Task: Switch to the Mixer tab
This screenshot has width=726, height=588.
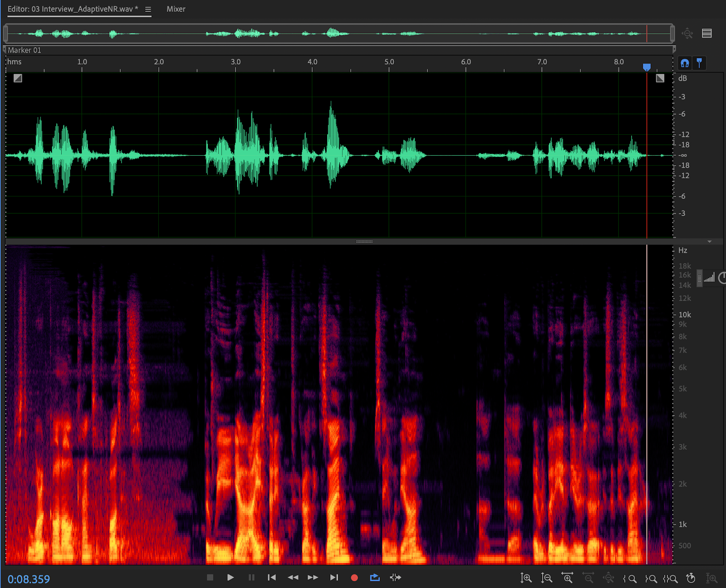Action: pyautogui.click(x=176, y=9)
